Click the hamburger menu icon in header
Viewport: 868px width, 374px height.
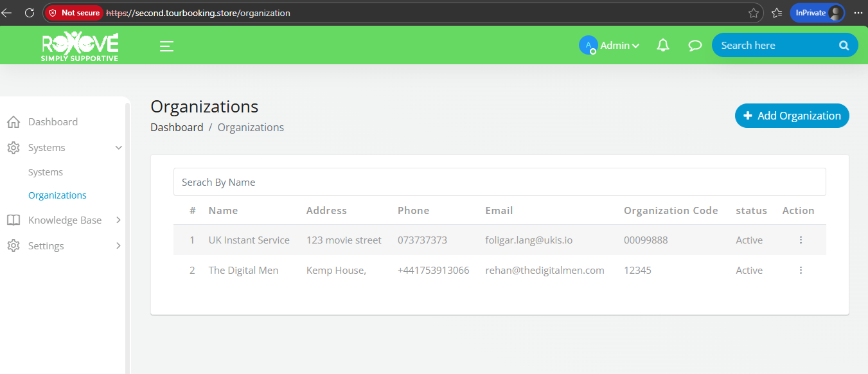point(166,46)
